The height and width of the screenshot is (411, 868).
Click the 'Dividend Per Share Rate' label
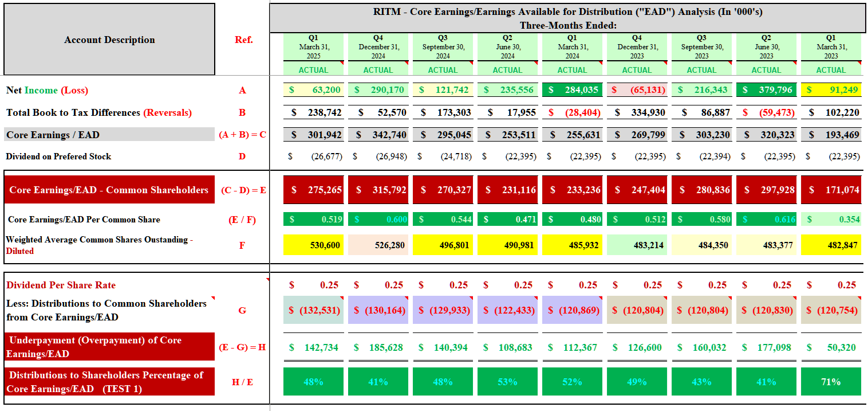[x=61, y=285]
